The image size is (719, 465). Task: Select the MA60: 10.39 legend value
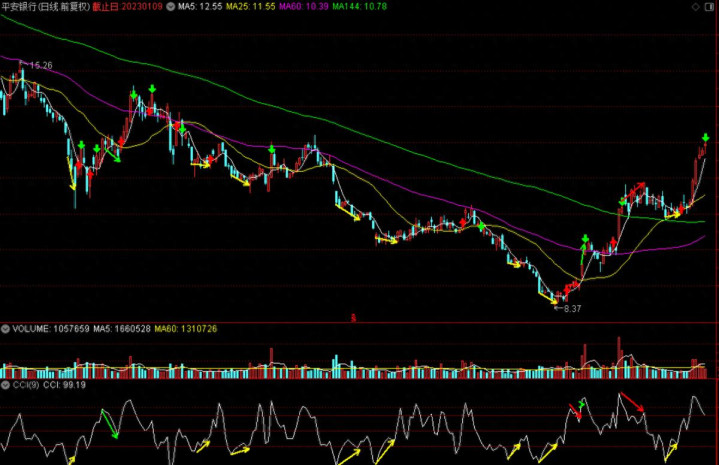click(x=304, y=7)
